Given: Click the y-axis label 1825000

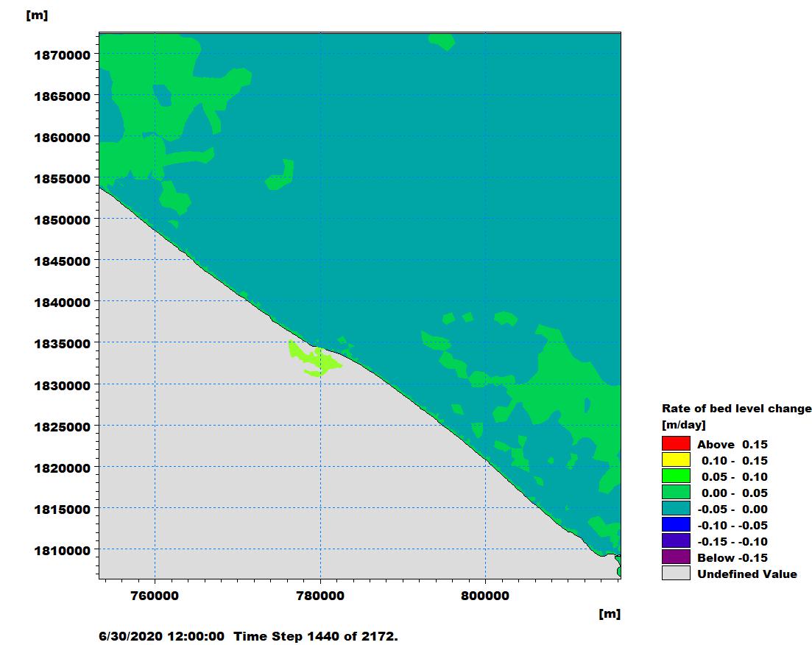Looking at the screenshot, I should pyautogui.click(x=62, y=427).
